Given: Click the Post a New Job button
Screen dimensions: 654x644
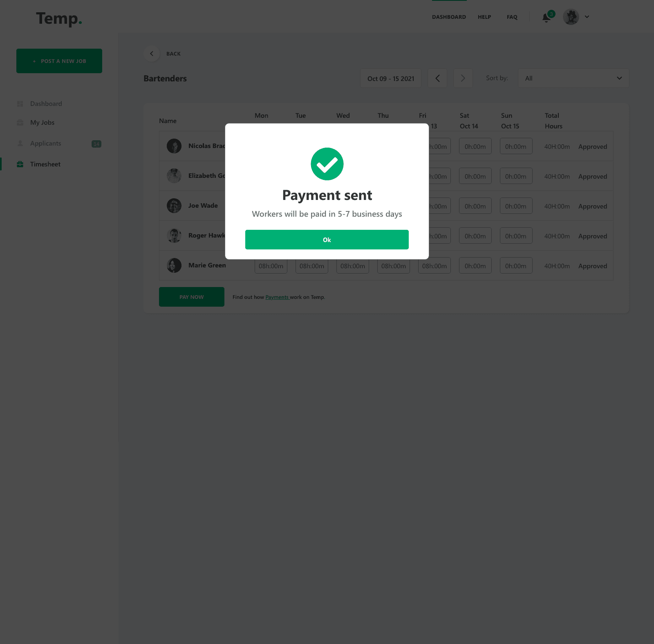Looking at the screenshot, I should coord(59,61).
